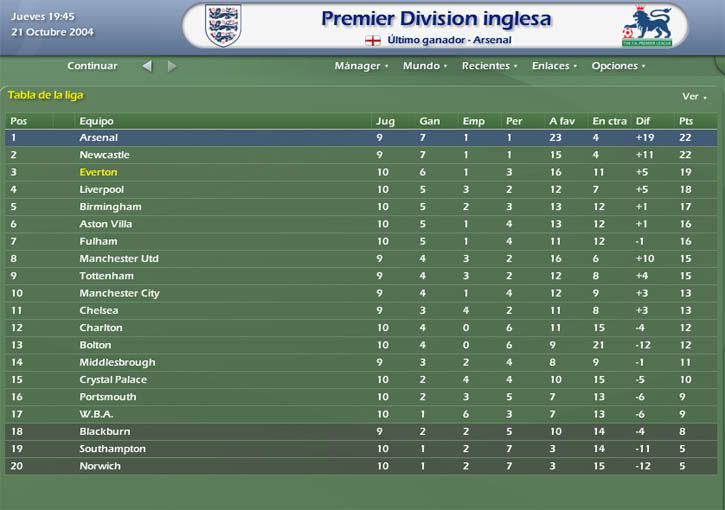Select the Arsenal row
Viewport: 725px width, 510px height.
tap(361, 138)
